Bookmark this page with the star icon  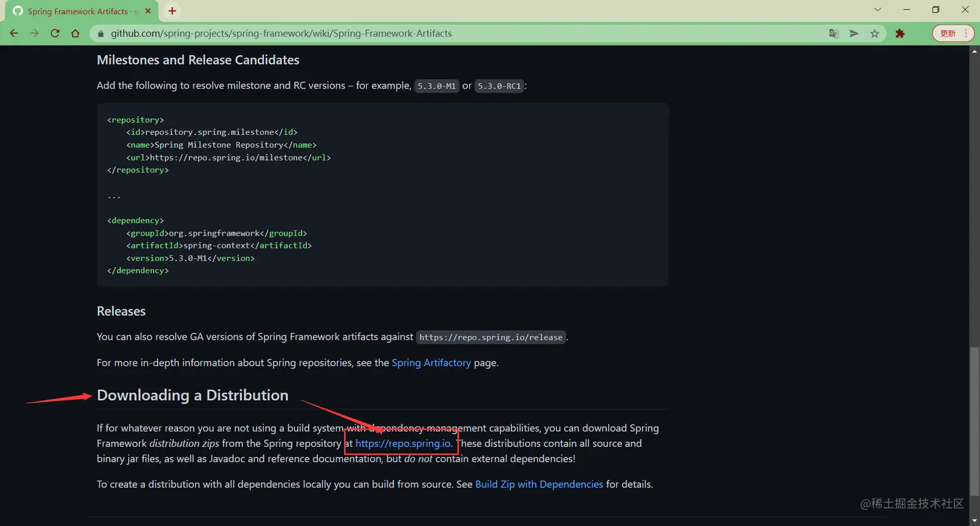[874, 34]
